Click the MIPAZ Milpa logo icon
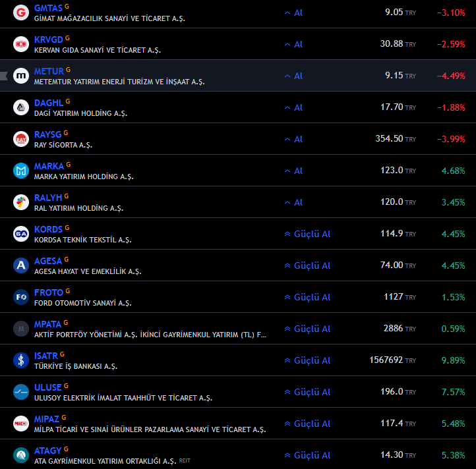The height and width of the screenshot is (469, 476). click(x=21, y=424)
